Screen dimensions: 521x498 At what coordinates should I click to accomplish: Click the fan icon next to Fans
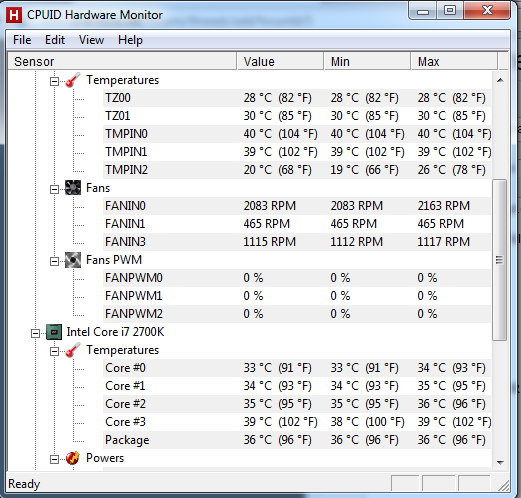click(73, 188)
